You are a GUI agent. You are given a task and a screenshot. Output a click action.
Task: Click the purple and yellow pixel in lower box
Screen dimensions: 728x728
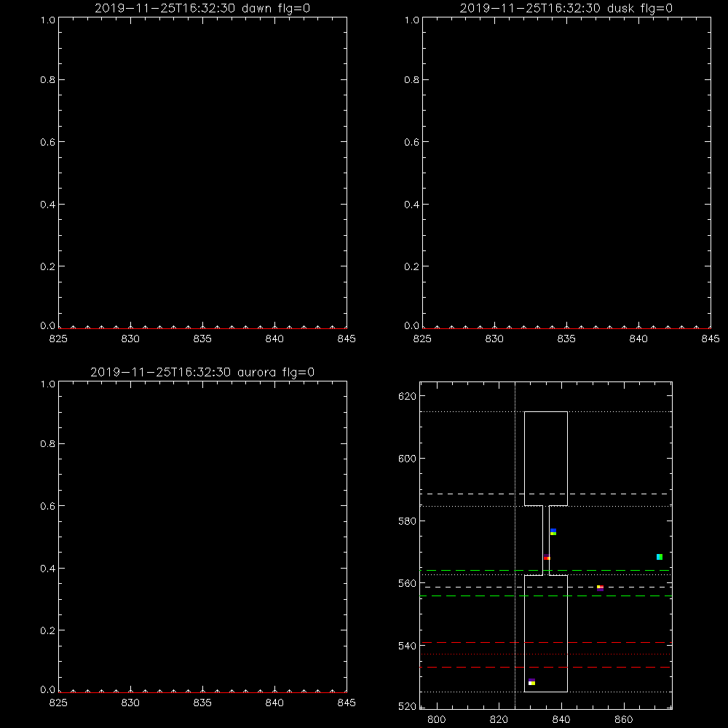point(531,681)
